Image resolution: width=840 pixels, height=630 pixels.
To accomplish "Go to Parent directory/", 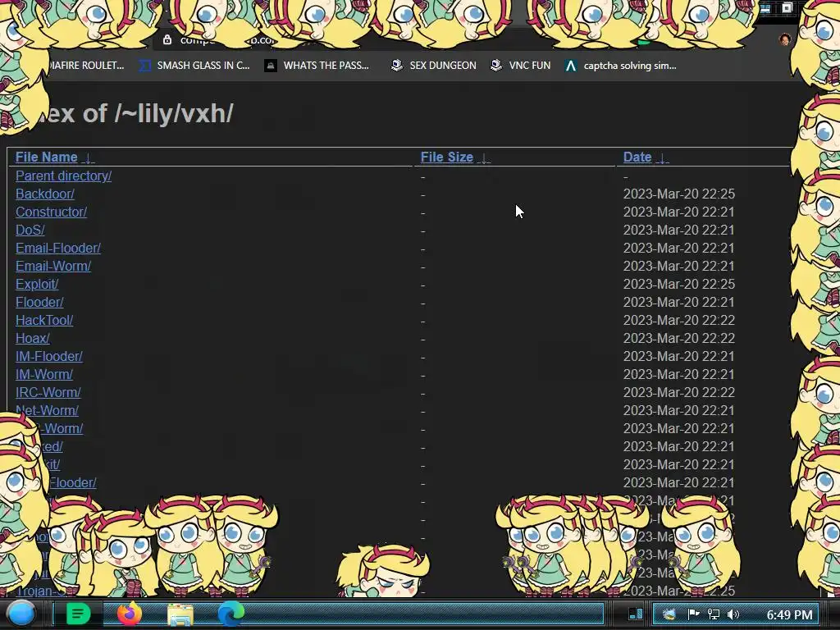I will point(64,176).
